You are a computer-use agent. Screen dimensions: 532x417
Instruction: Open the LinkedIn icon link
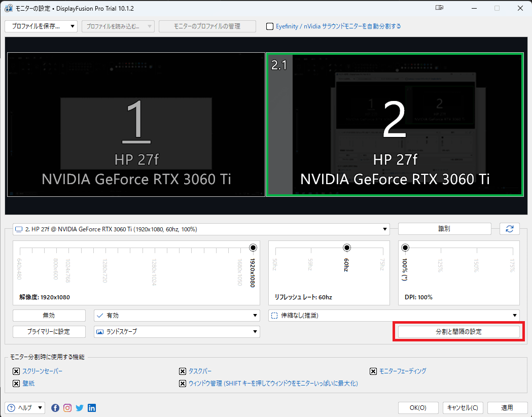pyautogui.click(x=92, y=408)
